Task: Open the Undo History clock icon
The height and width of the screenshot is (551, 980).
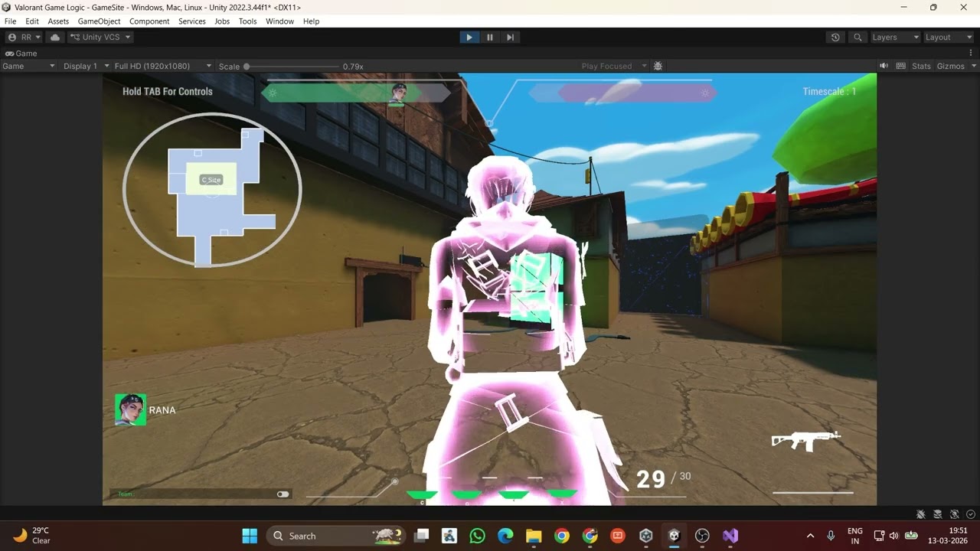Action: click(835, 37)
